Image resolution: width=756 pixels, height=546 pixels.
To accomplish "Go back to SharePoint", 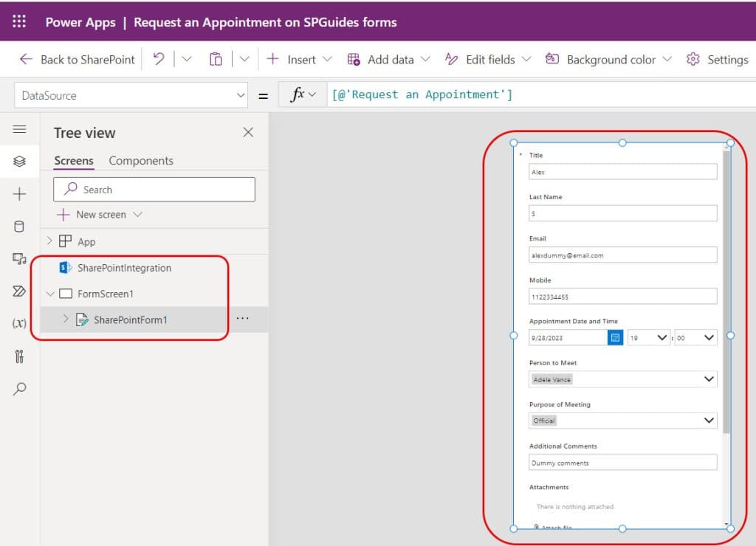I will click(77, 59).
